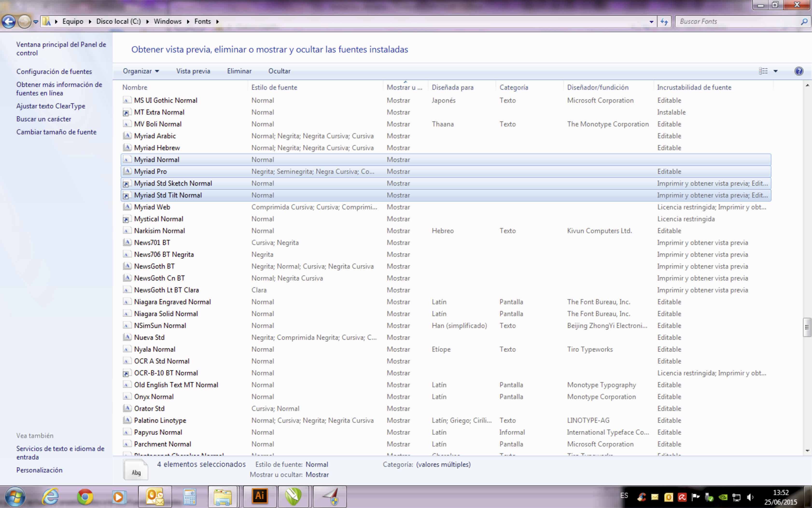812x508 pixels.
Task: Launch Google Chrome from taskbar
Action: tap(85, 497)
